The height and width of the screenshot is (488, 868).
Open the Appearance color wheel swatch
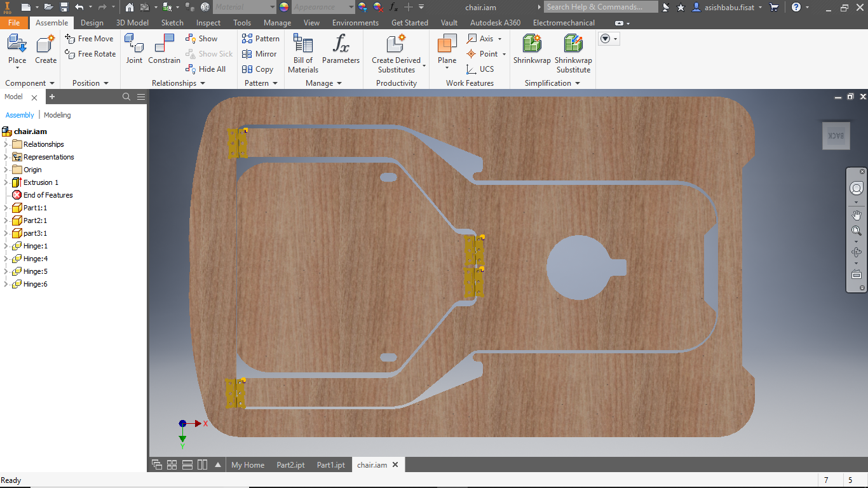(284, 7)
